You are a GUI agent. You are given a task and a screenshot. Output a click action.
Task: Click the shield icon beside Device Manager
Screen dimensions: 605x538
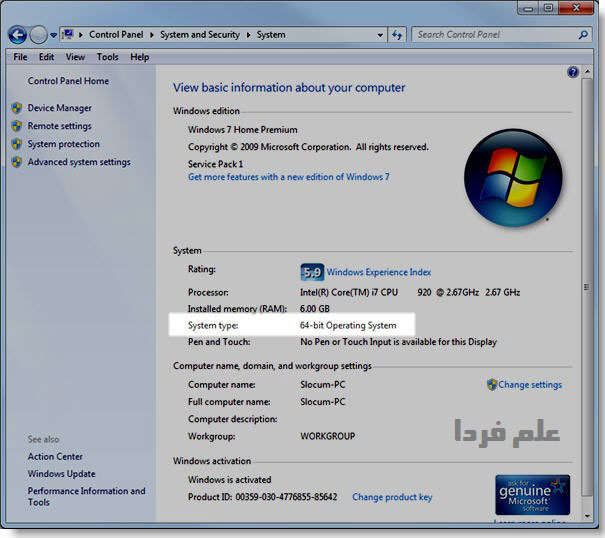pyautogui.click(x=17, y=108)
